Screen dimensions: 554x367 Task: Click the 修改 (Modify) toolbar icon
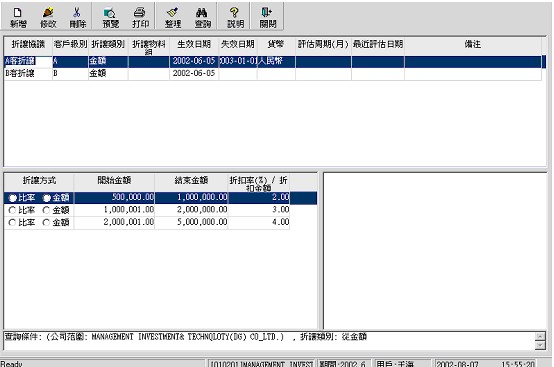[x=48, y=17]
